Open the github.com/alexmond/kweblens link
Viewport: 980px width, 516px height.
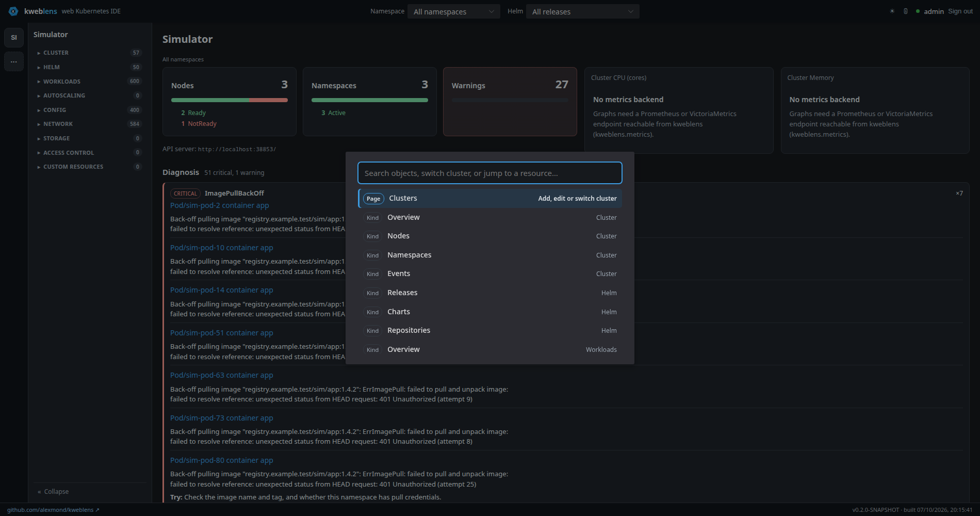point(53,510)
